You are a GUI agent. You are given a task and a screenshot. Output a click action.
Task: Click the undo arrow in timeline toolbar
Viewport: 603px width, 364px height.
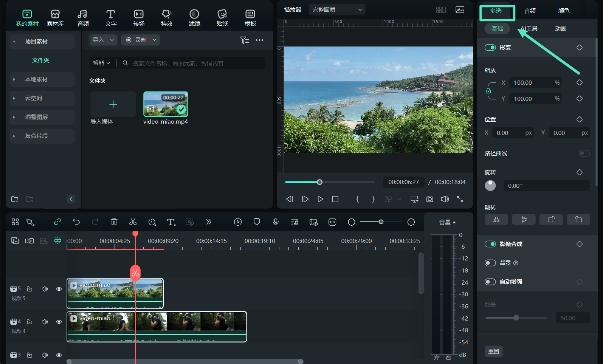tap(76, 222)
